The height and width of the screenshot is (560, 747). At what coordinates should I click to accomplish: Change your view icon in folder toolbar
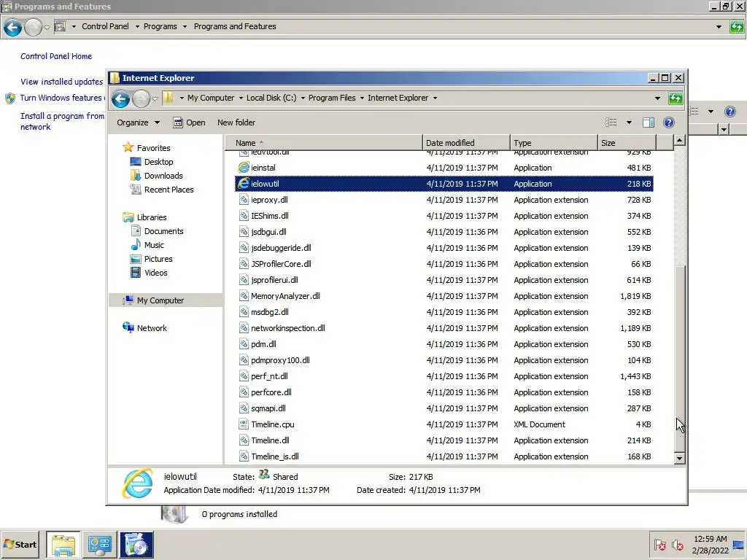[611, 122]
